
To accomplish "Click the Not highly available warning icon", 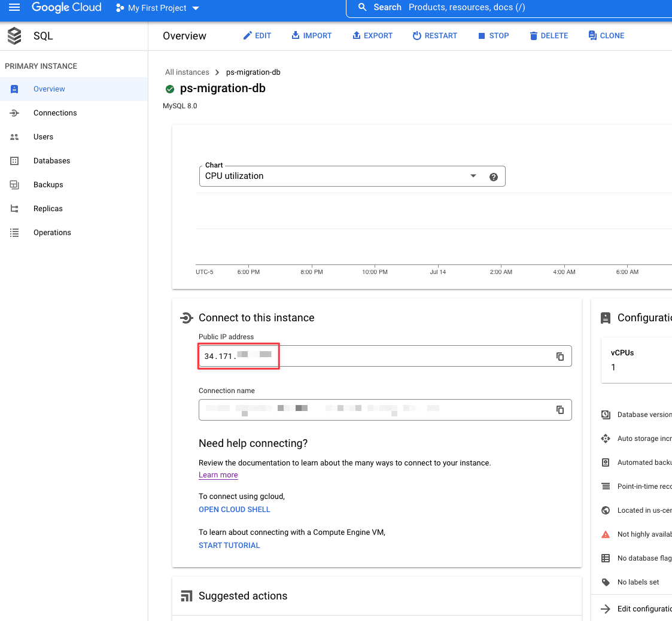I will (606, 534).
